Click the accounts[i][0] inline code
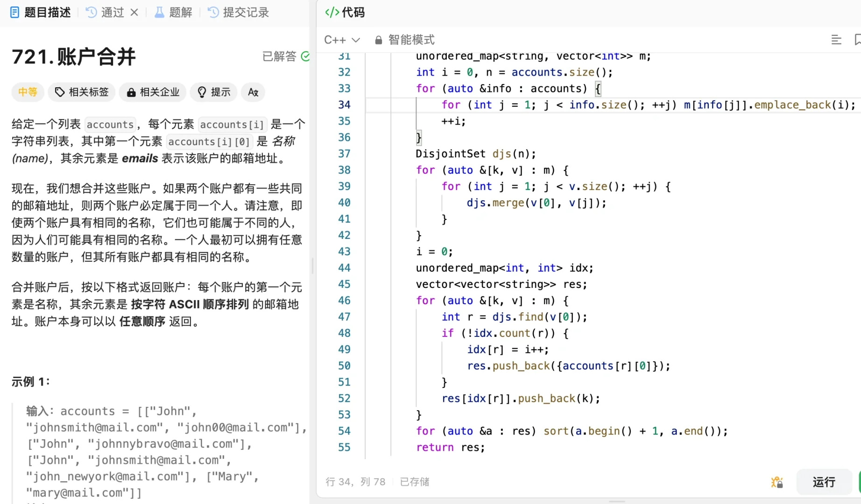The image size is (861, 504). tap(209, 141)
